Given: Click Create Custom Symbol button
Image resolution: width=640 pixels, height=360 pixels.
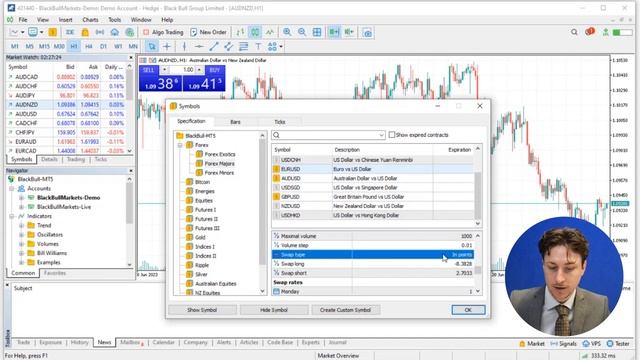Looking at the screenshot, I should pos(345,310).
